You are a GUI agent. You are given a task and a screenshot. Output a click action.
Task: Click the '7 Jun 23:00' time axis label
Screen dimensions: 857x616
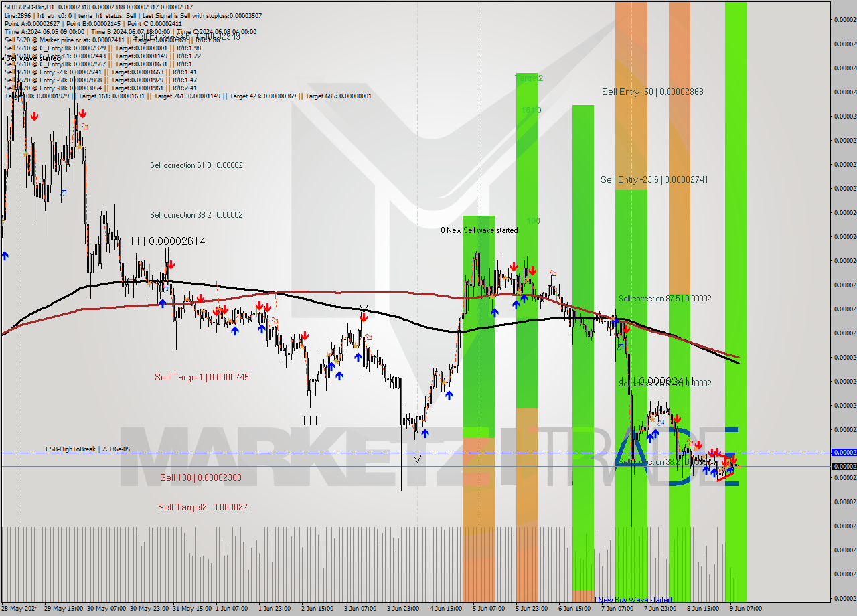[x=660, y=609]
